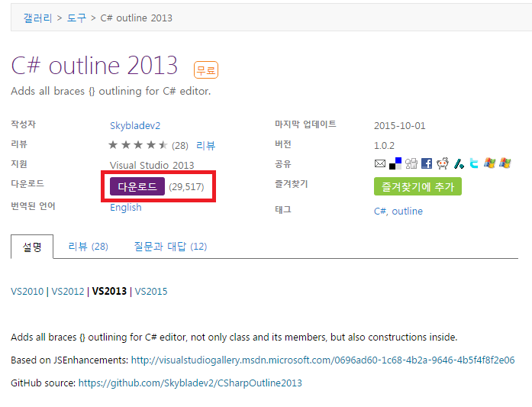Click the 즐겨찾기 label
Image resolution: width=532 pixels, height=407 pixels.
tap(291, 184)
